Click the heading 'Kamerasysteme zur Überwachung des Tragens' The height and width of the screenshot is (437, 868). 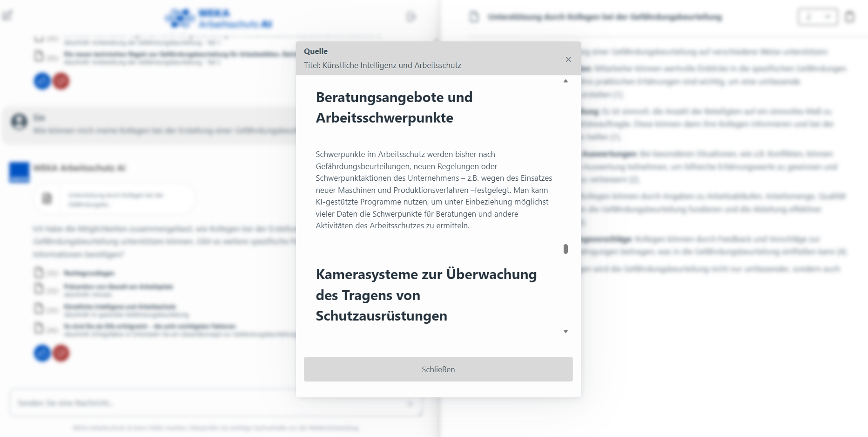(x=426, y=295)
